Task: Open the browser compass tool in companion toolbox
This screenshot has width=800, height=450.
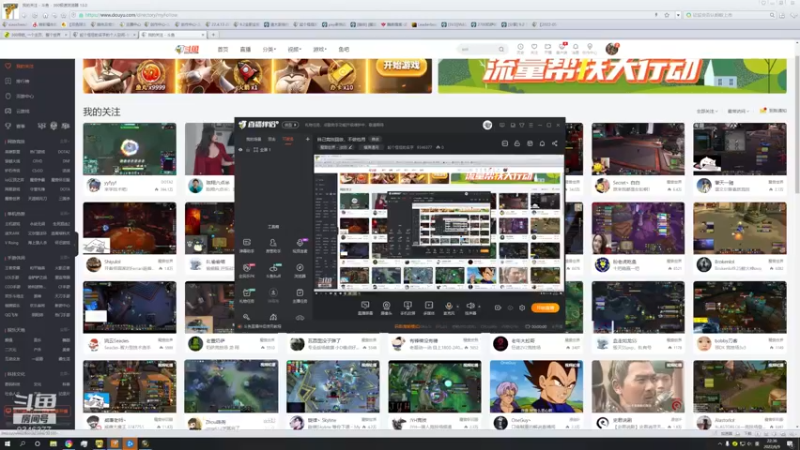Action: [300, 270]
